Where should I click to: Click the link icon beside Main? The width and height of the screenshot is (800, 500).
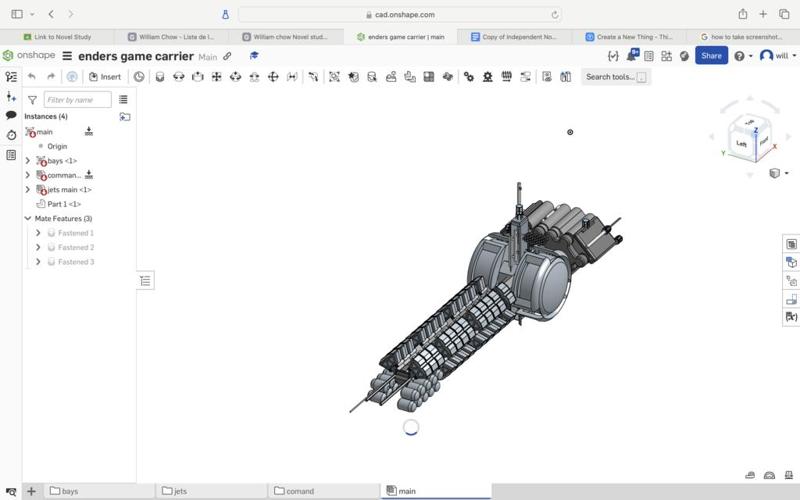point(228,56)
